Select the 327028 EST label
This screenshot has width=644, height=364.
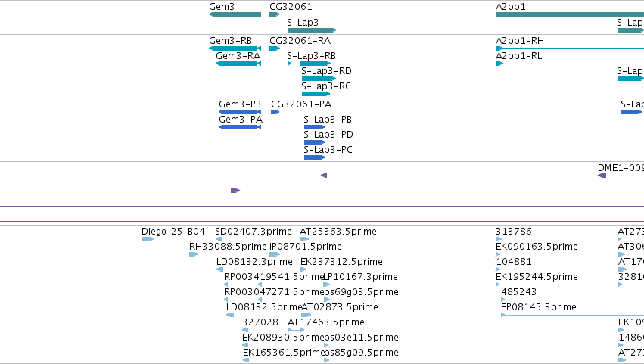click(260, 322)
